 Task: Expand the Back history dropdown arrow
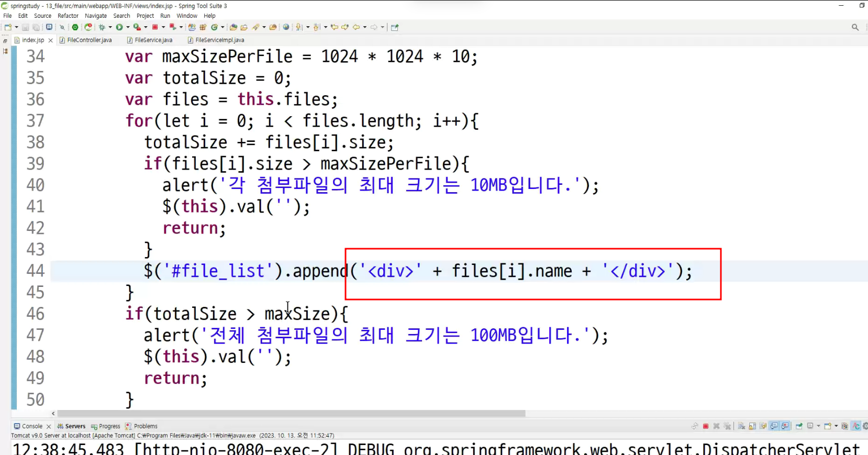click(364, 27)
